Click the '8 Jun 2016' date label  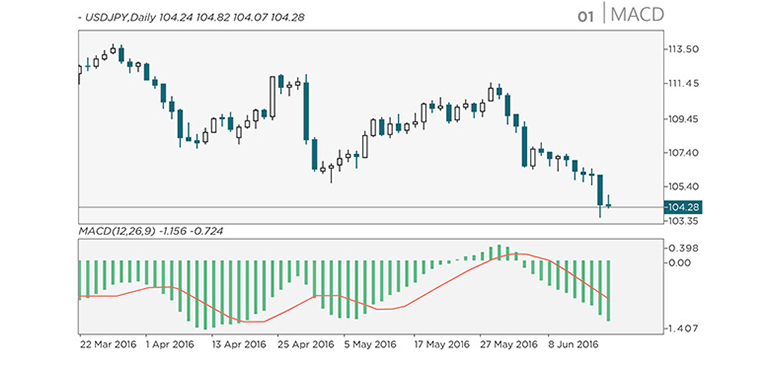573,344
